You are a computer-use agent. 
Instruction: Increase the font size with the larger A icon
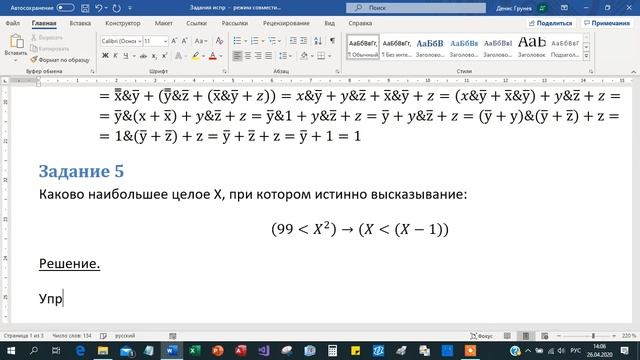(174, 41)
